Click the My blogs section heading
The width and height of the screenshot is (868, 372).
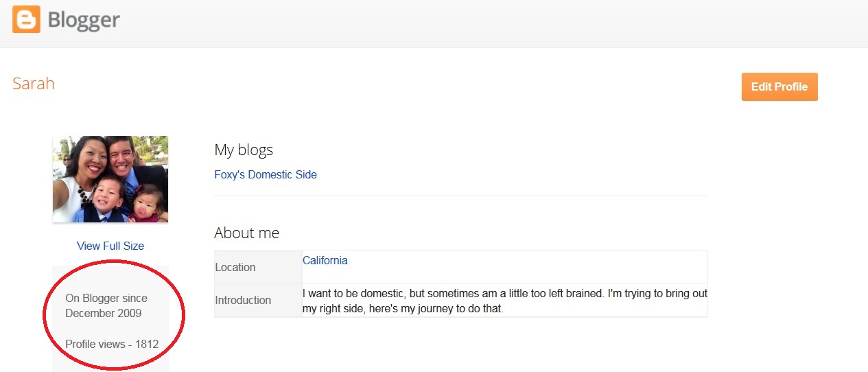pyautogui.click(x=244, y=150)
